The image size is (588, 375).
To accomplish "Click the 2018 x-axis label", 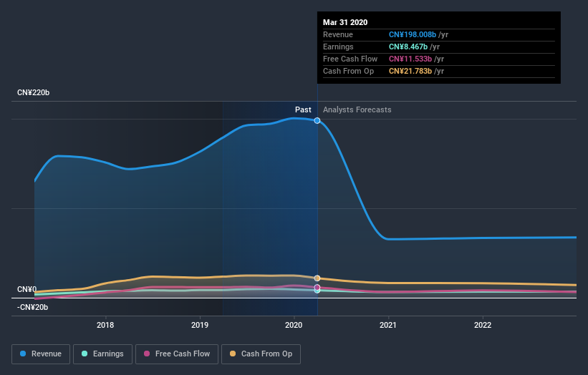I will click(105, 325).
